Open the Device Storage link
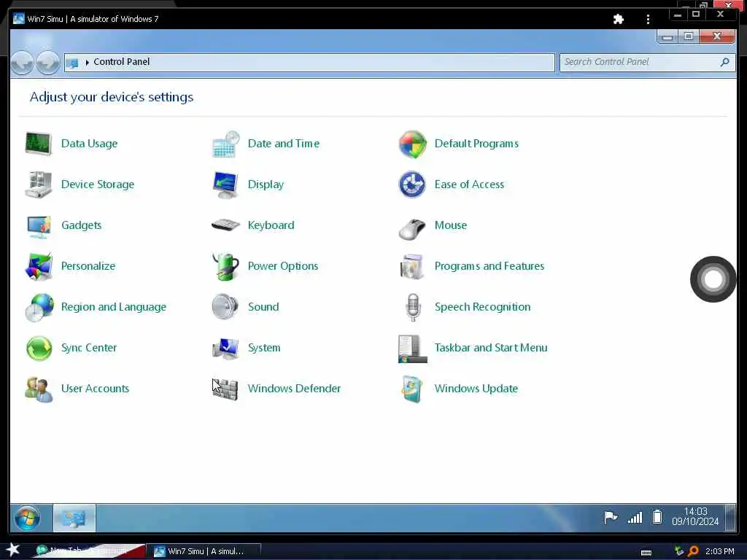The width and height of the screenshot is (747, 560). click(x=98, y=184)
